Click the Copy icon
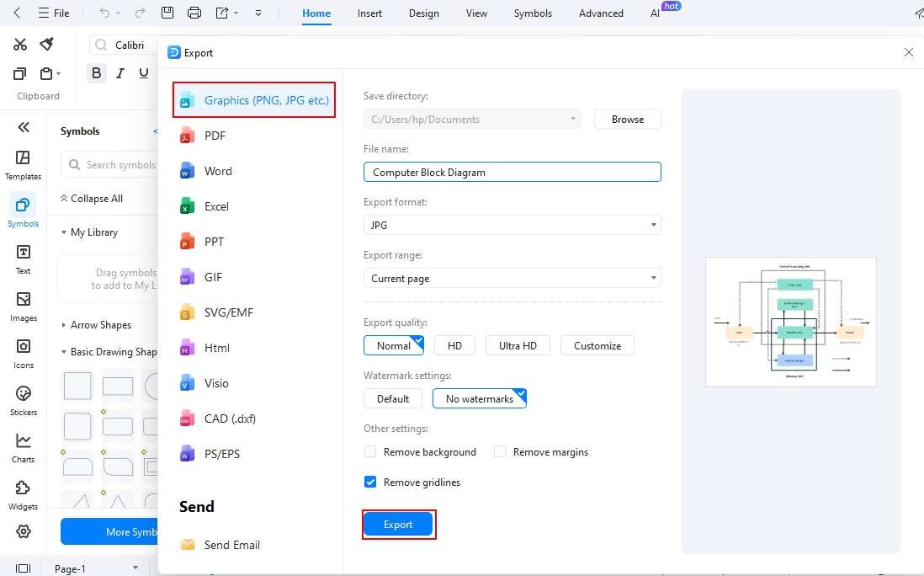924x576 pixels. [x=19, y=74]
